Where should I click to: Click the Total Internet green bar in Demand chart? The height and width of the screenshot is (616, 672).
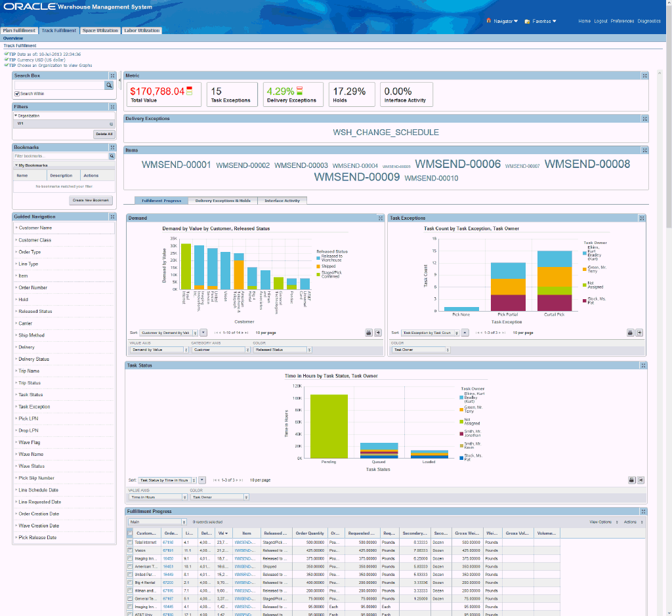[x=186, y=266]
